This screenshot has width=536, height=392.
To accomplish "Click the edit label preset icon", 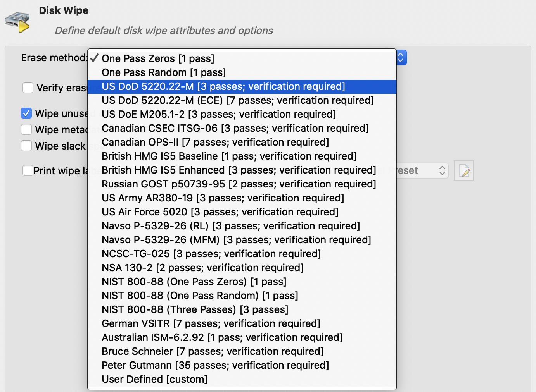I will 464,170.
